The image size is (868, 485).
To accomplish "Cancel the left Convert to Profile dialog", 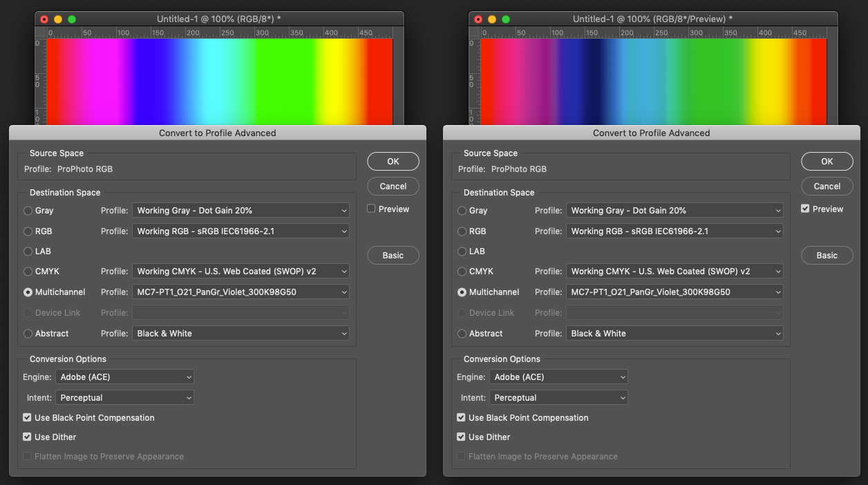I will click(x=393, y=186).
